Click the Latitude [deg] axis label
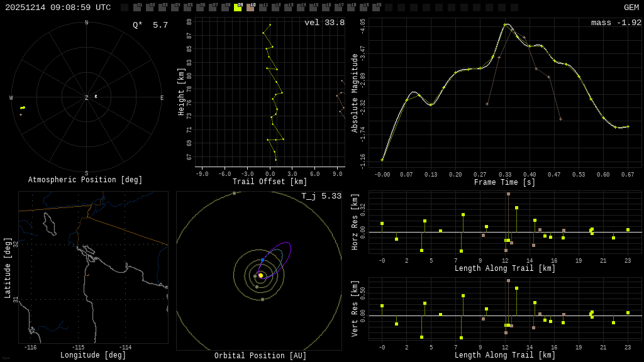The image size is (644, 362). [x=8, y=268]
